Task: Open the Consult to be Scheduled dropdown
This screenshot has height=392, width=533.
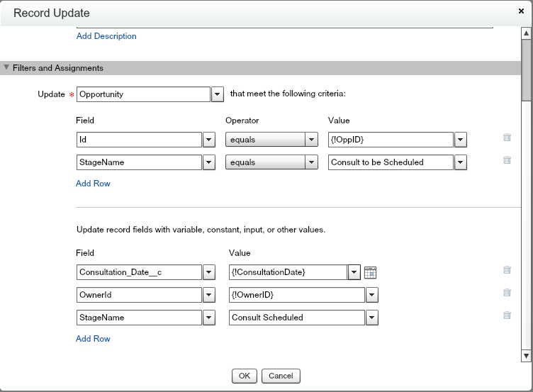Action: tap(461, 162)
